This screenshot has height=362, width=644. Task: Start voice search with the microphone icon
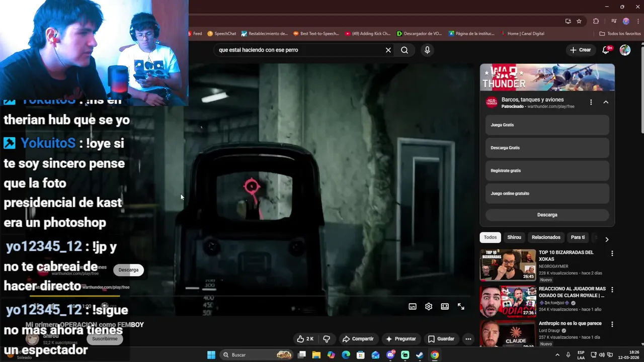coord(427,50)
